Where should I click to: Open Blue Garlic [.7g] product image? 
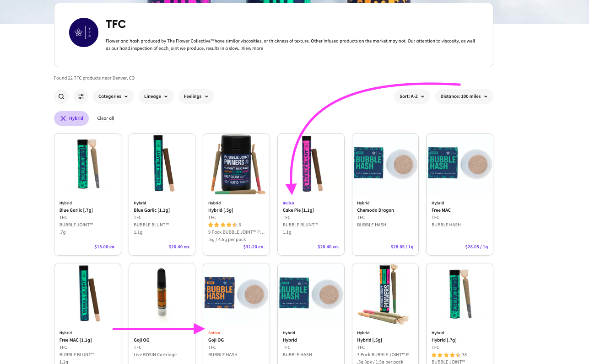click(x=87, y=165)
